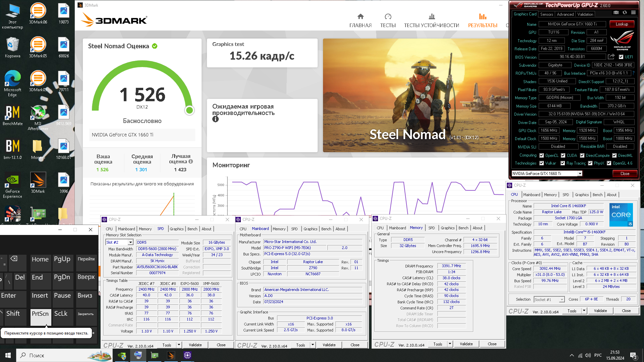Click the clock showing 21:53
The image size is (644, 362).
point(615,352)
